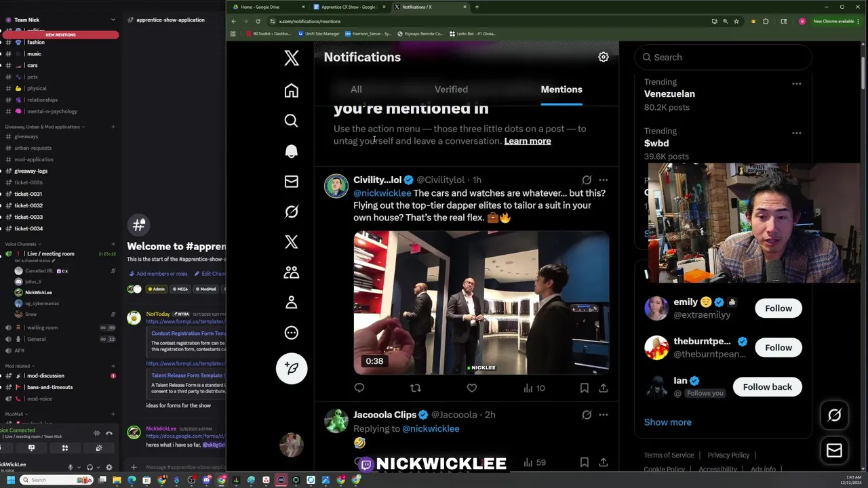This screenshot has height=488, width=868.
Task: Open Messages envelope in X sidebar
Action: pyautogui.click(x=291, y=181)
